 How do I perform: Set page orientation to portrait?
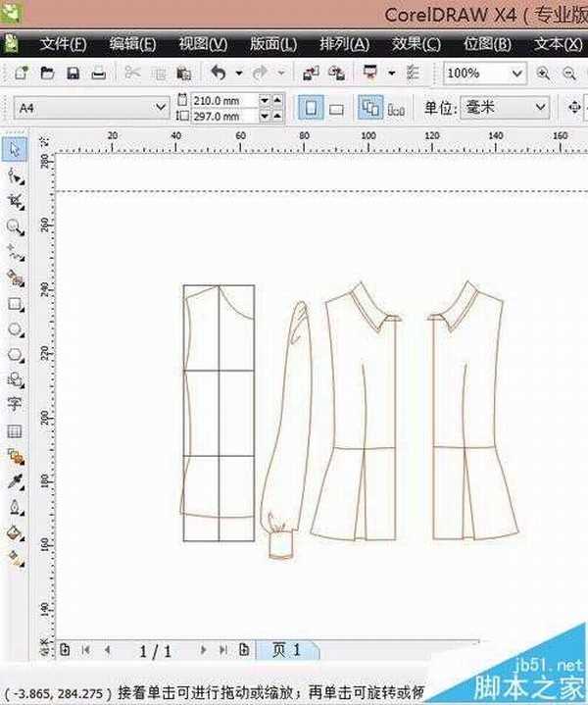coord(309,106)
